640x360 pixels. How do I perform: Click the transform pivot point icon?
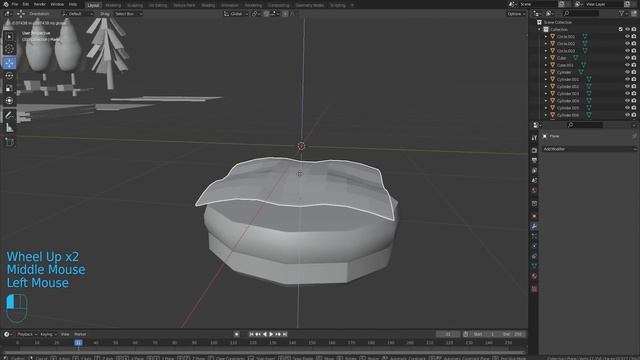255,13
